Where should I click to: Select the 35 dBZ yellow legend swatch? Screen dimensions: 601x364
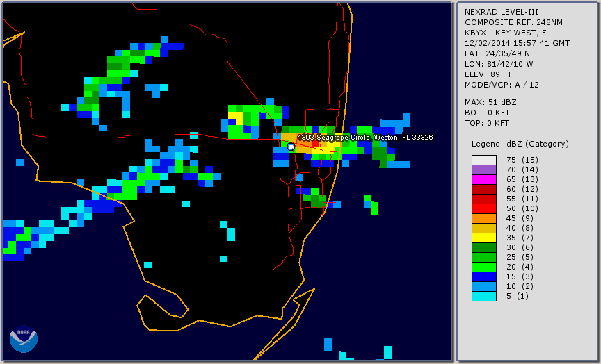[483, 238]
